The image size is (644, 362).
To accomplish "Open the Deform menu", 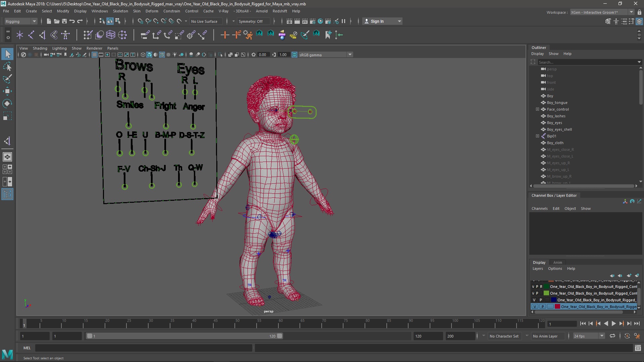I will pyautogui.click(x=152, y=11).
